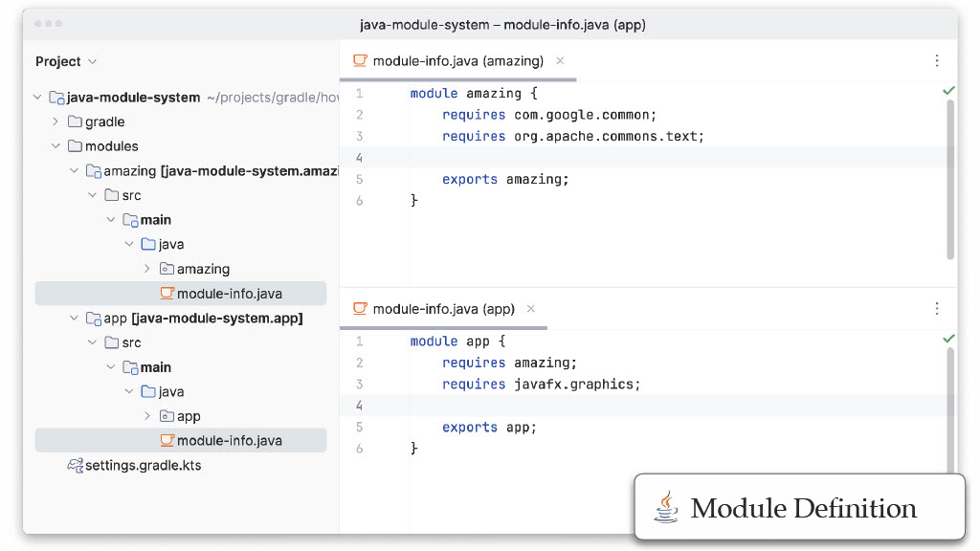
Task: Click line number 4 in app editor gutter
Action: (360, 406)
